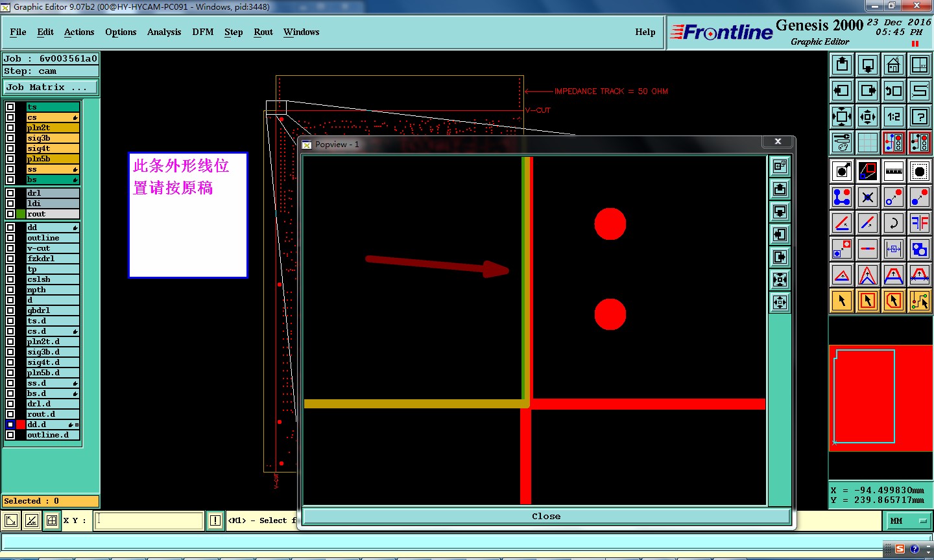Open the File menu
934x560 pixels.
pyautogui.click(x=18, y=32)
